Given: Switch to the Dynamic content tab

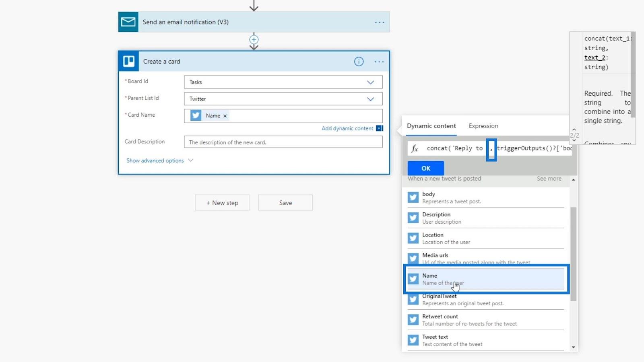Looking at the screenshot, I should [431, 126].
